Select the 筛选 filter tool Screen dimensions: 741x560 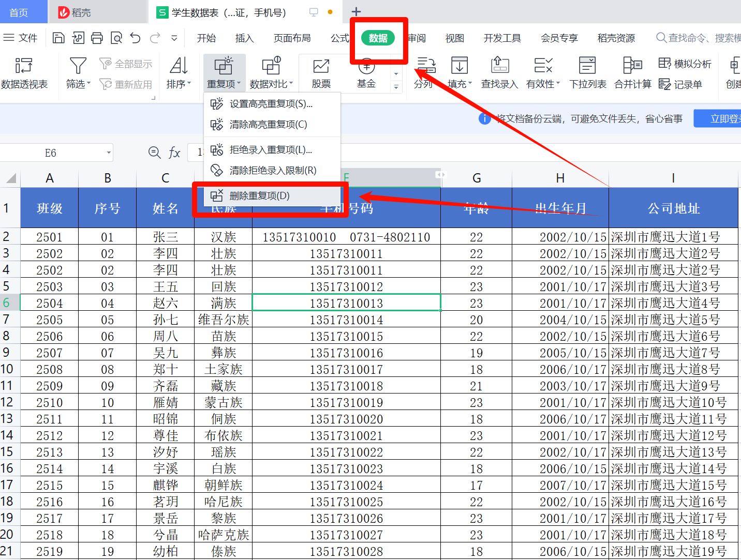pyautogui.click(x=77, y=72)
